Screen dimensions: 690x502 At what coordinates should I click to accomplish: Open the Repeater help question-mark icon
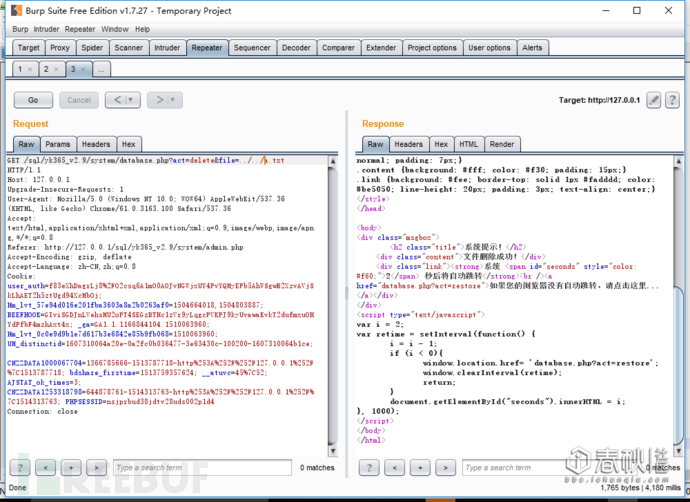click(672, 100)
